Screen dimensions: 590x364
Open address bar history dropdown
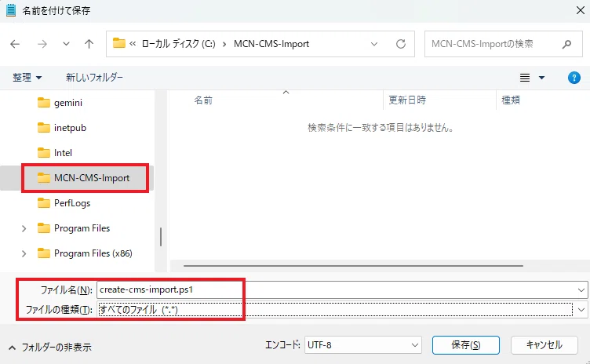pyautogui.click(x=374, y=44)
